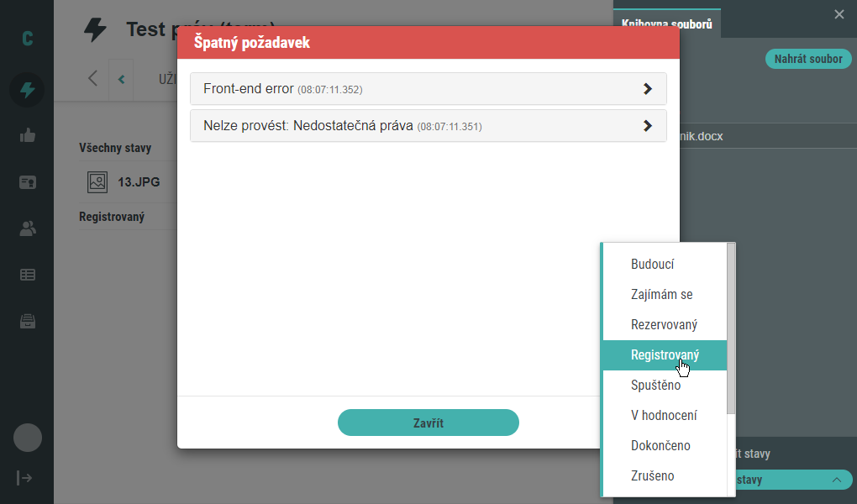
Task: Open the thumbs-up section in sidebar
Action: coord(28,135)
